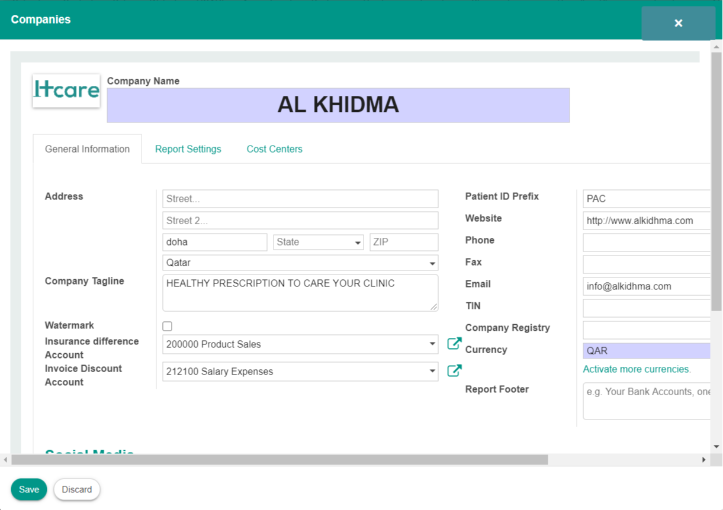Click the Patient ID Prefix field
Viewport: 723px width, 510px height.
click(x=646, y=199)
